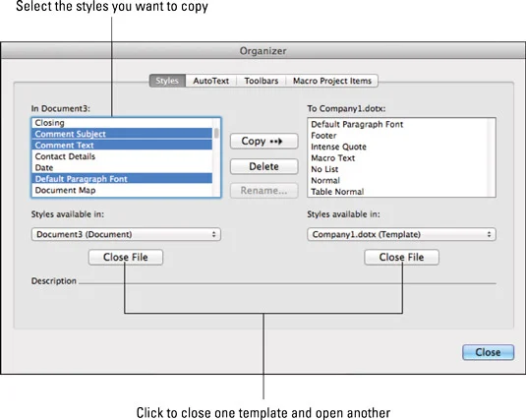Open Company1.dotx (Template) styles dropdown
Image resolution: width=526 pixels, height=420 pixels.
coord(401,234)
